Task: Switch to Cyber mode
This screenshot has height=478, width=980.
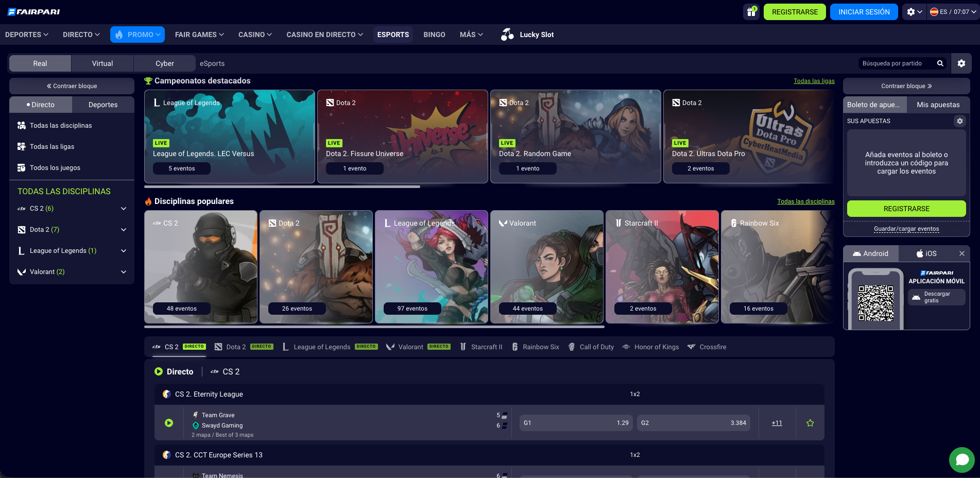Action: [165, 63]
